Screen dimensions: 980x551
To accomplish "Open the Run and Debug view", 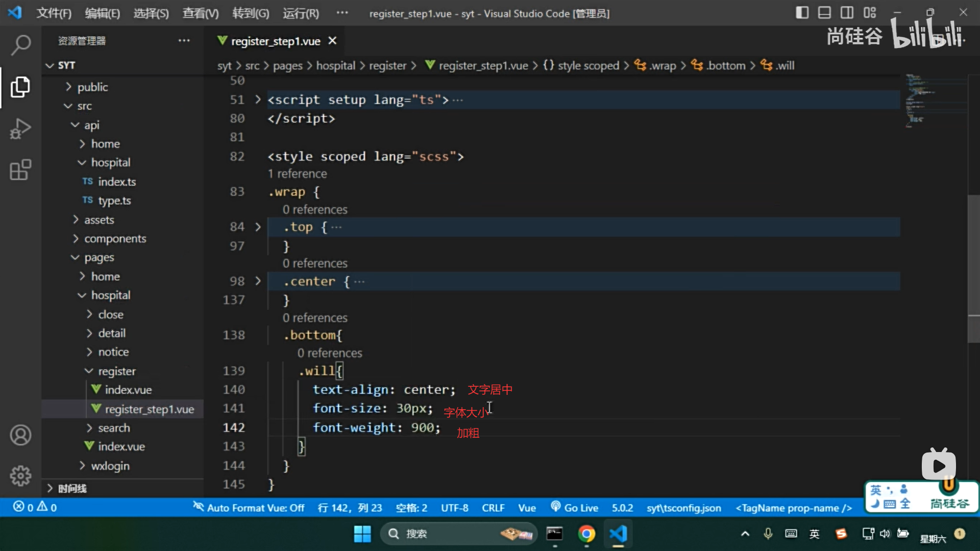I will (x=20, y=128).
